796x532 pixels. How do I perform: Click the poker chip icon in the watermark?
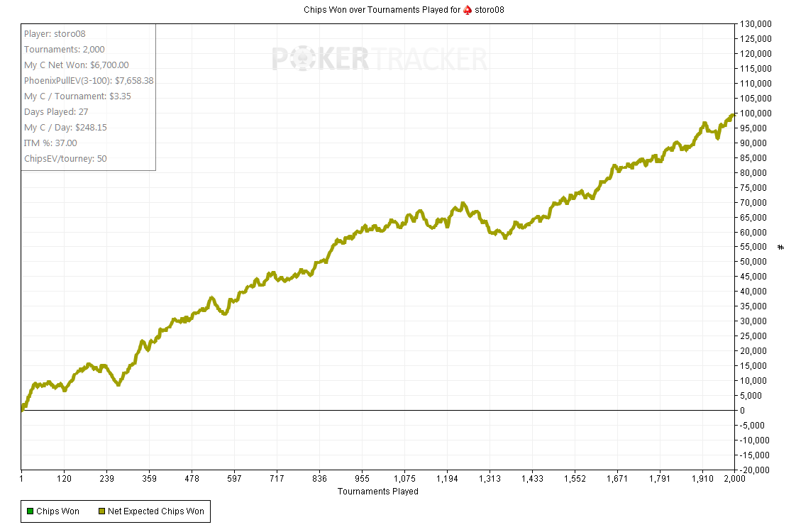tap(309, 59)
